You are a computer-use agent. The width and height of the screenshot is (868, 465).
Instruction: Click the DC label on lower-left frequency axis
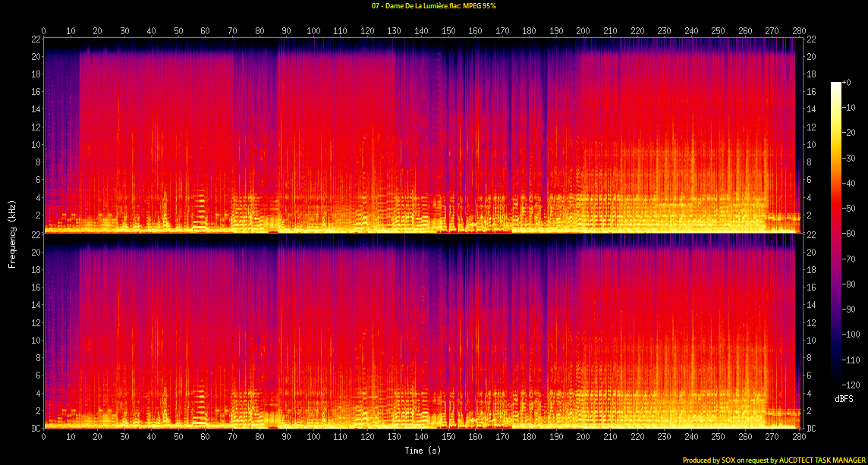click(x=35, y=429)
